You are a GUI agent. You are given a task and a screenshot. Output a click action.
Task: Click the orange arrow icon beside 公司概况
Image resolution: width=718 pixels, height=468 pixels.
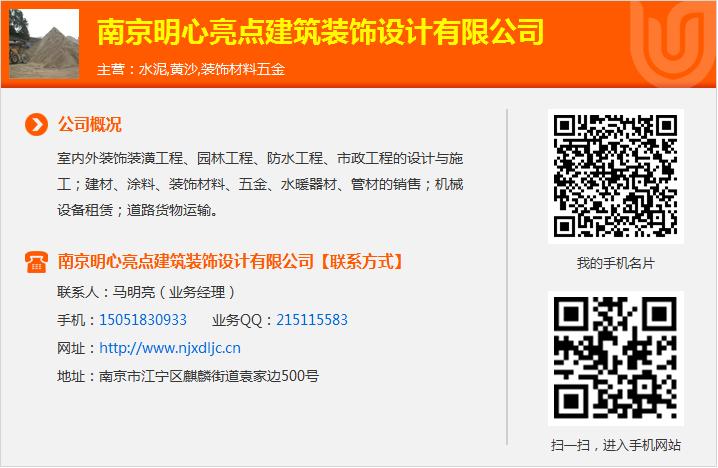(x=36, y=125)
